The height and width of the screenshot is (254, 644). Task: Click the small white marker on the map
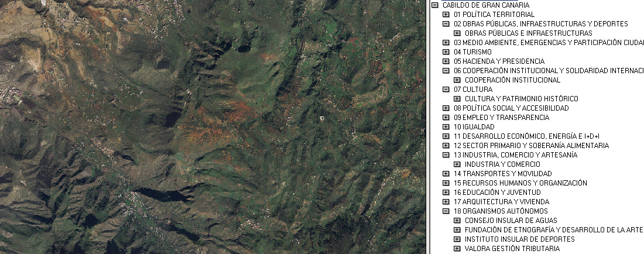click(322, 118)
